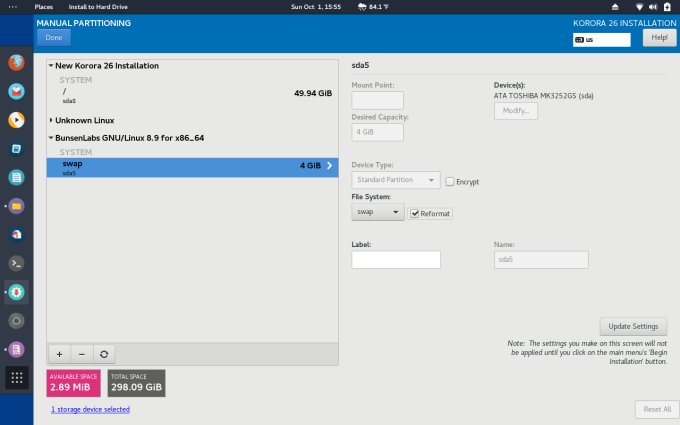680x425 pixels.
Task: Open the file manager dock icon
Action: click(x=16, y=206)
